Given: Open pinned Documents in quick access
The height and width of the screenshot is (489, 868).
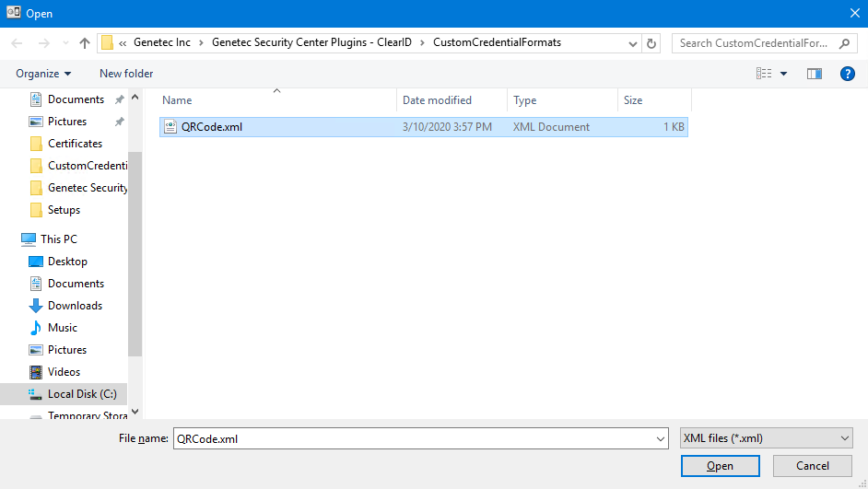Looking at the screenshot, I should tap(76, 99).
